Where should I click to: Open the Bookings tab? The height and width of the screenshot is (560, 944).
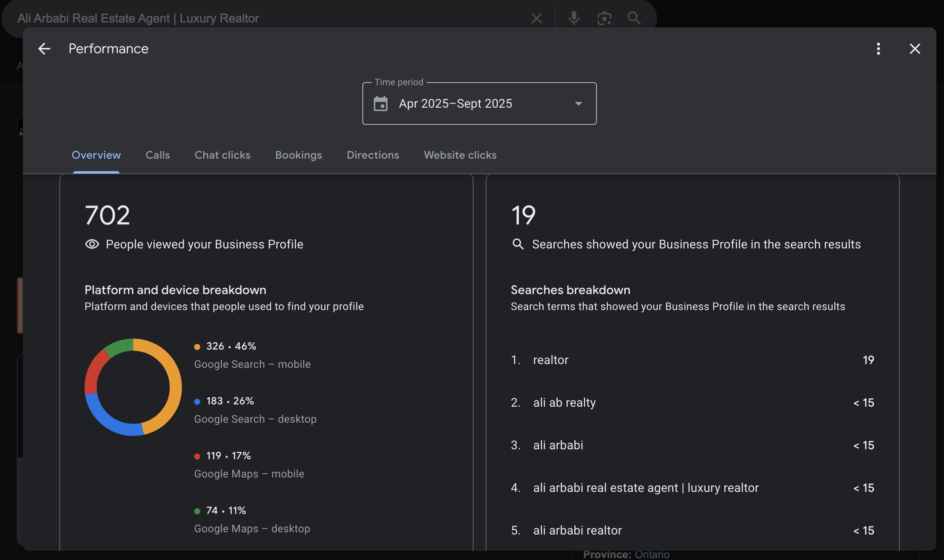click(x=298, y=155)
